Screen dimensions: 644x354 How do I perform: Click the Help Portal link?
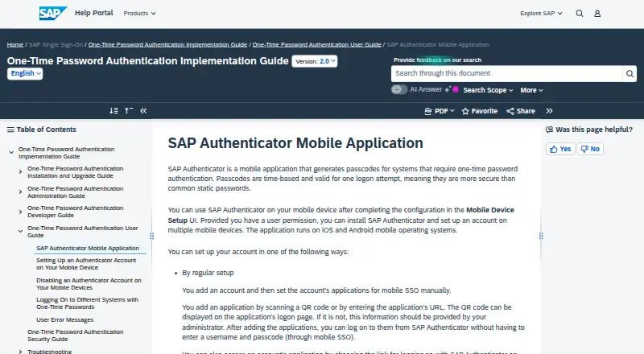click(x=93, y=13)
